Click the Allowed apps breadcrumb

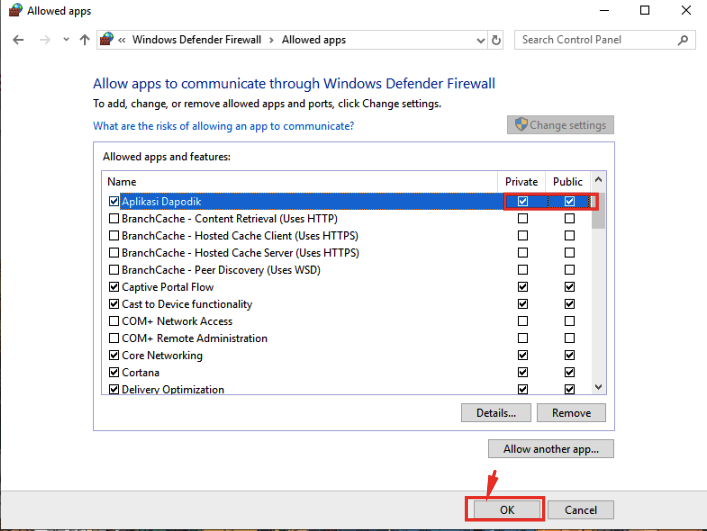(x=314, y=40)
